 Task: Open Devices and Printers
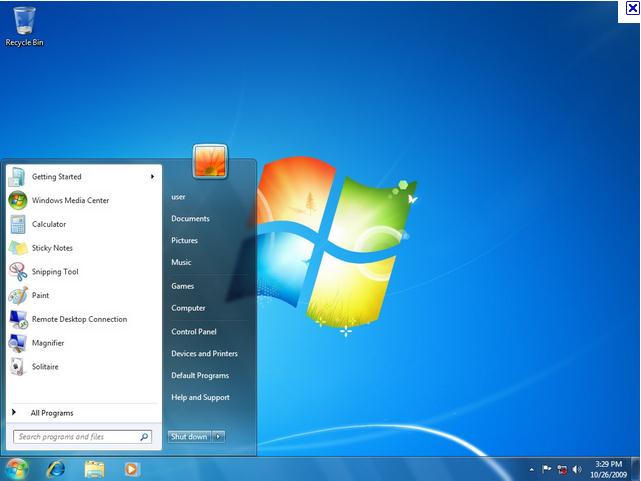pyautogui.click(x=204, y=353)
